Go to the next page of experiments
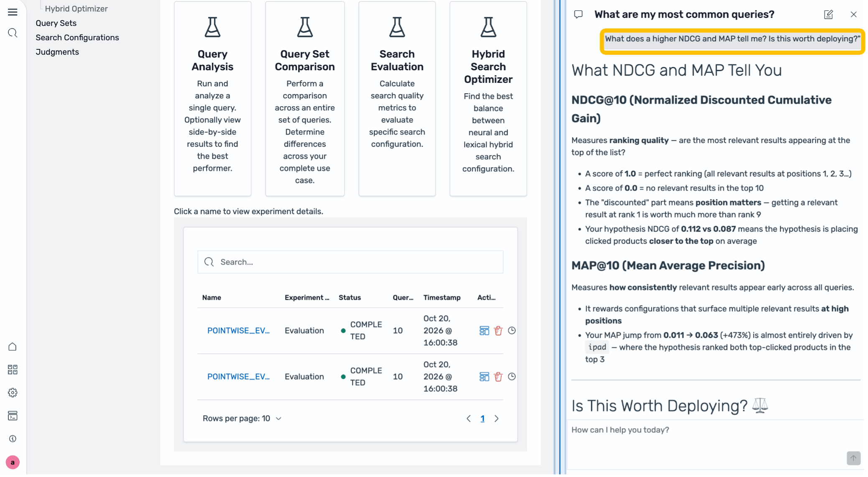This screenshot has width=868, height=477. tap(496, 418)
